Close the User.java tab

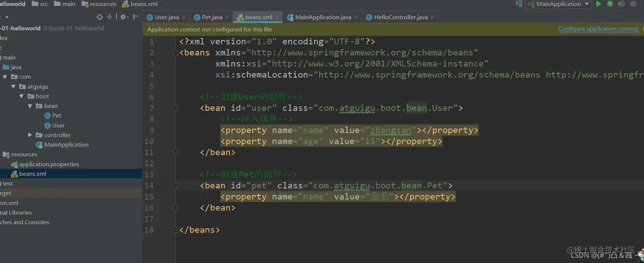tap(184, 17)
